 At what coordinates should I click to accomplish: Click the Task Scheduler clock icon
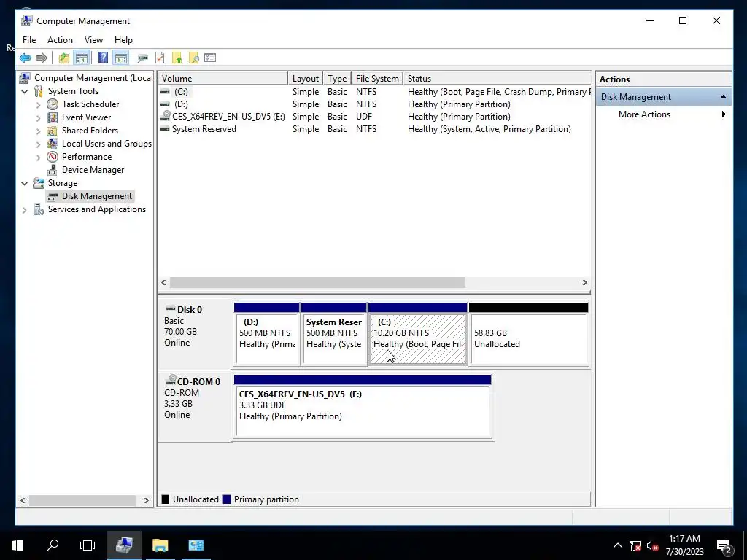53,104
